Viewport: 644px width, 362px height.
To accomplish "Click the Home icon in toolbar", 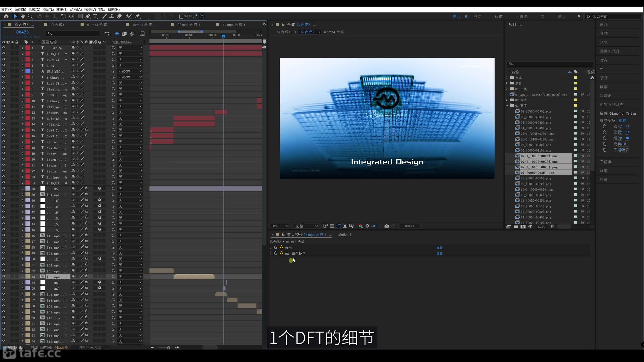I will tap(6, 16).
